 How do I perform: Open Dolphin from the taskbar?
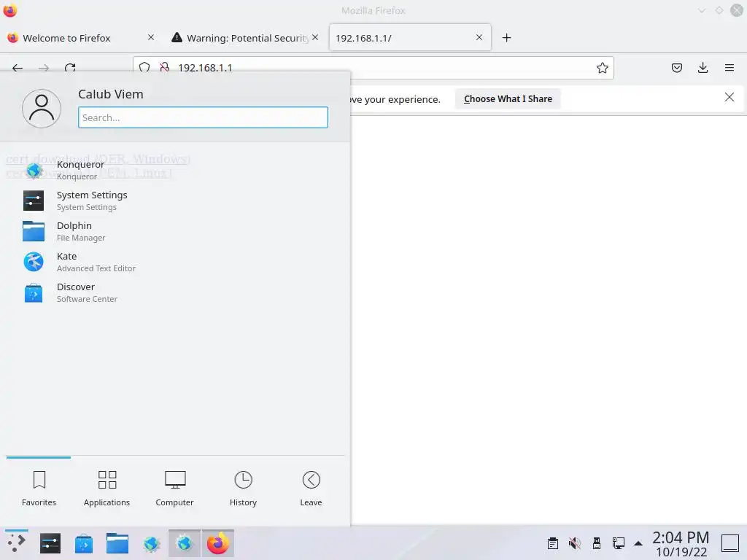click(x=117, y=543)
